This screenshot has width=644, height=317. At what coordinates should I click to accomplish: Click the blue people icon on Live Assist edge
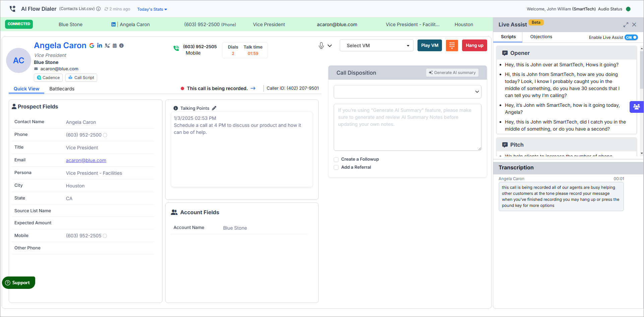(x=636, y=107)
